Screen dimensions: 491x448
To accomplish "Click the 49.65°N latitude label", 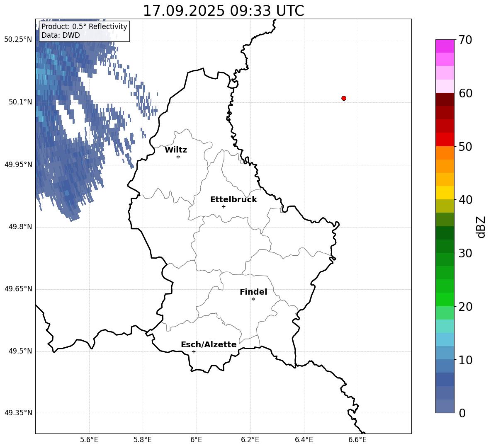I will (x=18, y=289).
